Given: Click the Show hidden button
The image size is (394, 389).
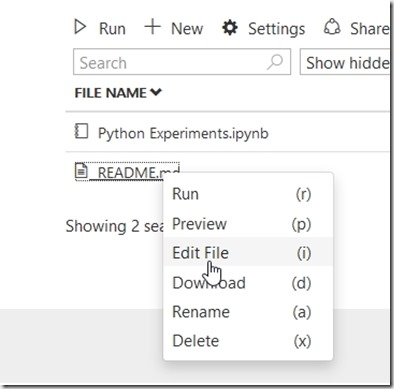Looking at the screenshot, I should 345,62.
